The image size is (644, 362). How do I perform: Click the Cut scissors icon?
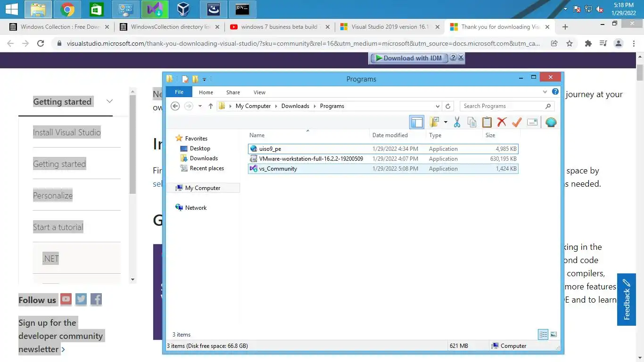coord(457,123)
